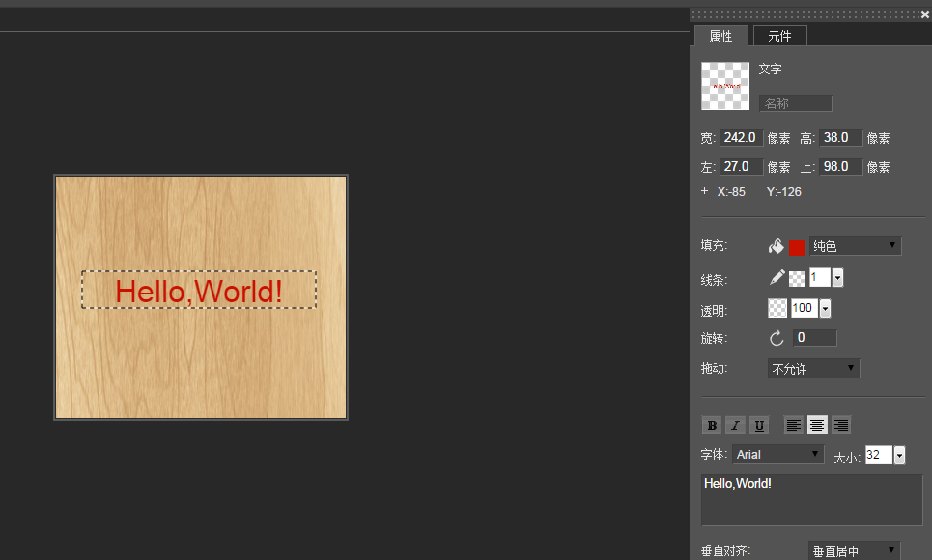Toggle bold text formatting
The image size is (932, 560).
[712, 425]
